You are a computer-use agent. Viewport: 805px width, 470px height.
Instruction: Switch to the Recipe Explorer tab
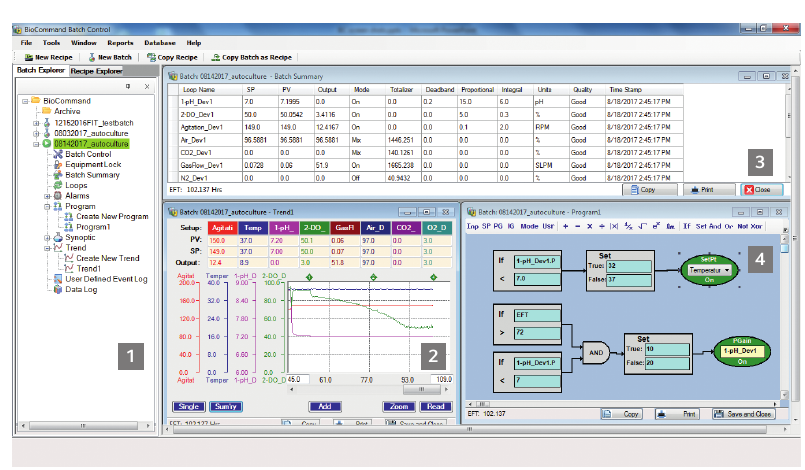(x=96, y=71)
